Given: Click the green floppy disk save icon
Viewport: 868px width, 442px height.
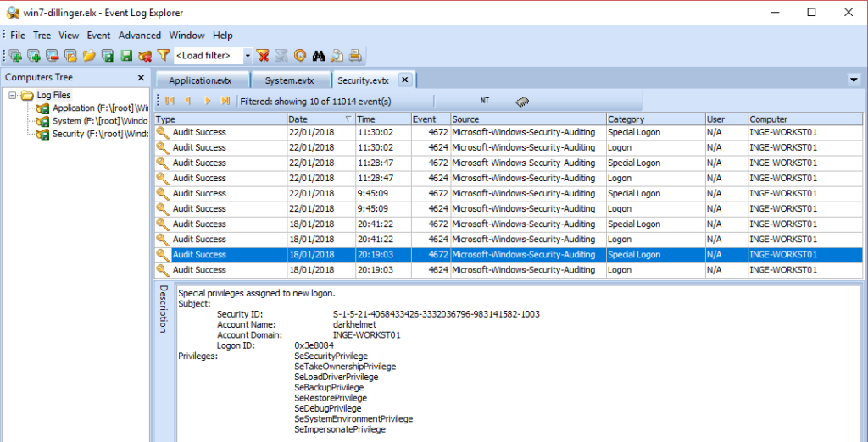Looking at the screenshot, I should pos(126,56).
